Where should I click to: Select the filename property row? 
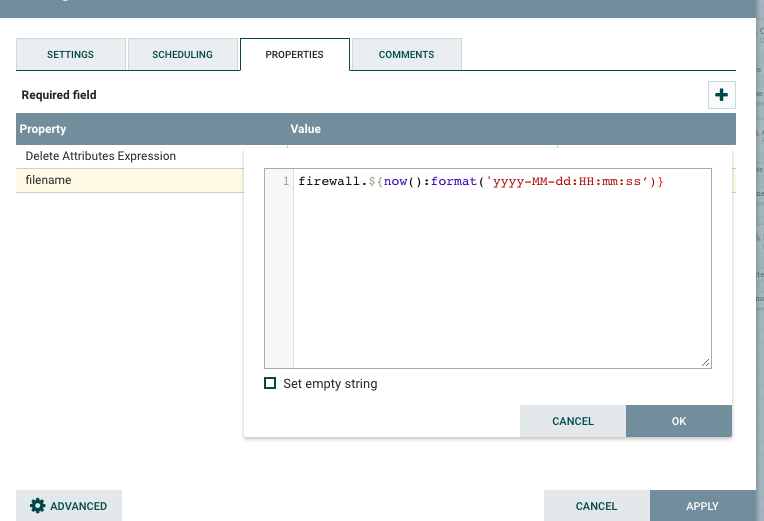(x=48, y=180)
